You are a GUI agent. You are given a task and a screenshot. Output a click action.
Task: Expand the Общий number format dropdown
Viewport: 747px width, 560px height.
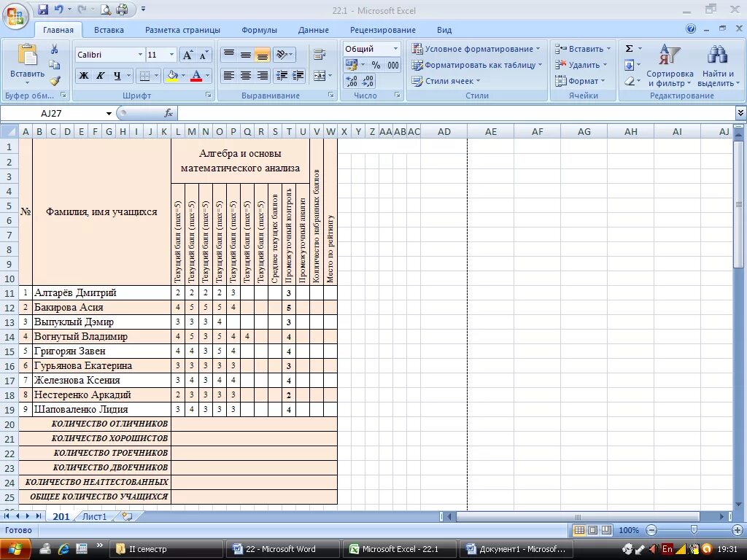(x=395, y=49)
